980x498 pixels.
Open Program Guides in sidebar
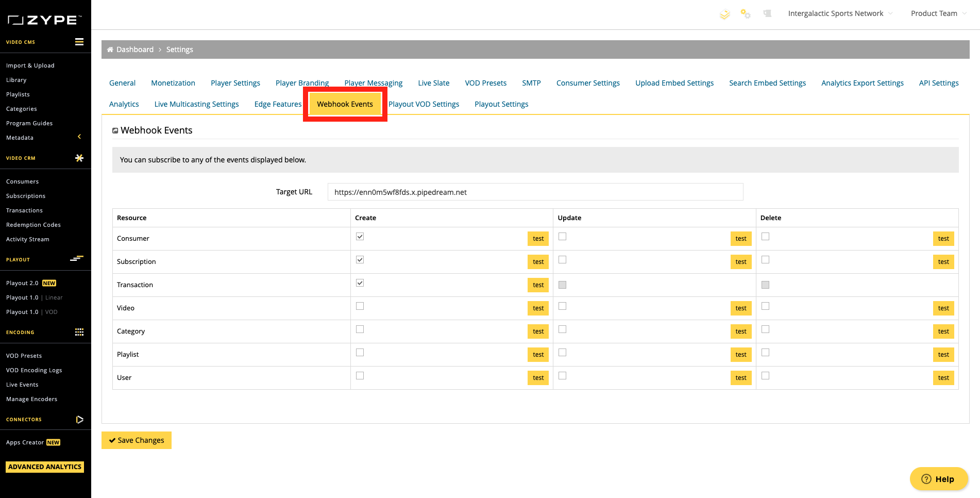click(29, 123)
